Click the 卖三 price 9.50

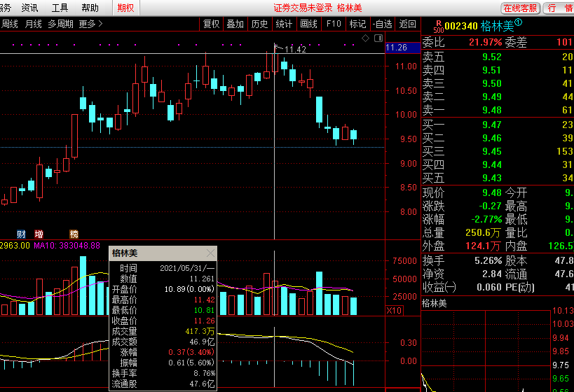point(491,84)
